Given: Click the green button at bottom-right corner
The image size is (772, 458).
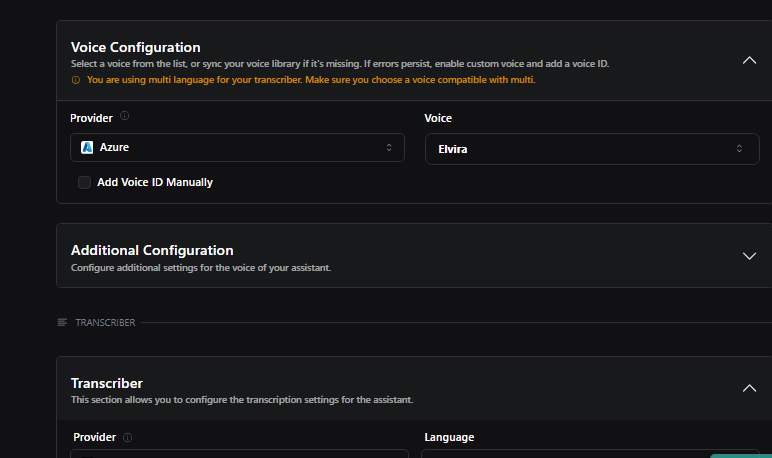Looking at the screenshot, I should pos(740,456).
